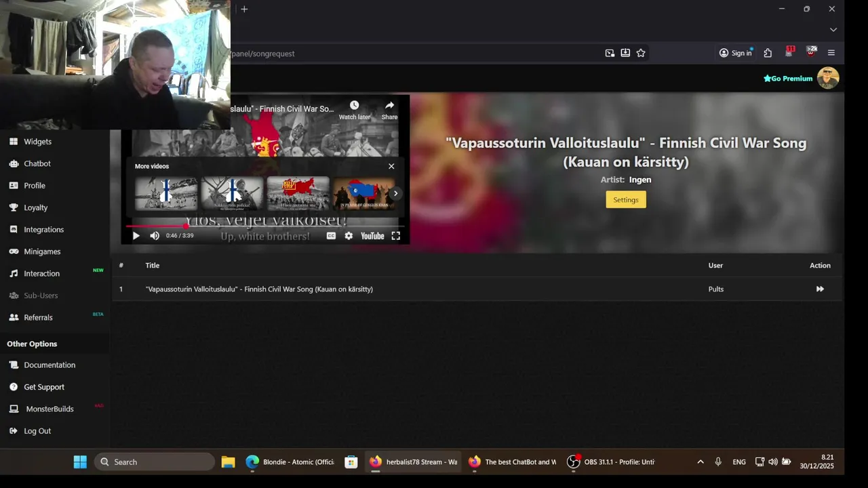Click the microphone tray icon

[718, 462]
